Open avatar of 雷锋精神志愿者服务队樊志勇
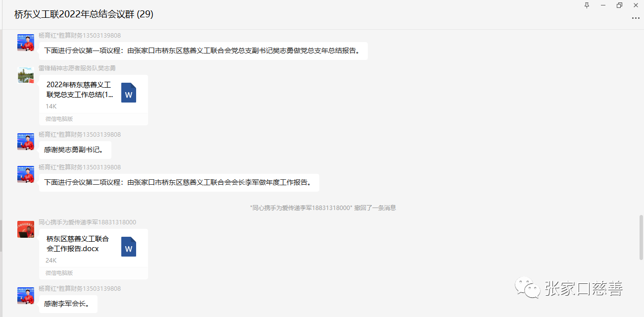Viewport: 644px width, 317px height. (26, 75)
